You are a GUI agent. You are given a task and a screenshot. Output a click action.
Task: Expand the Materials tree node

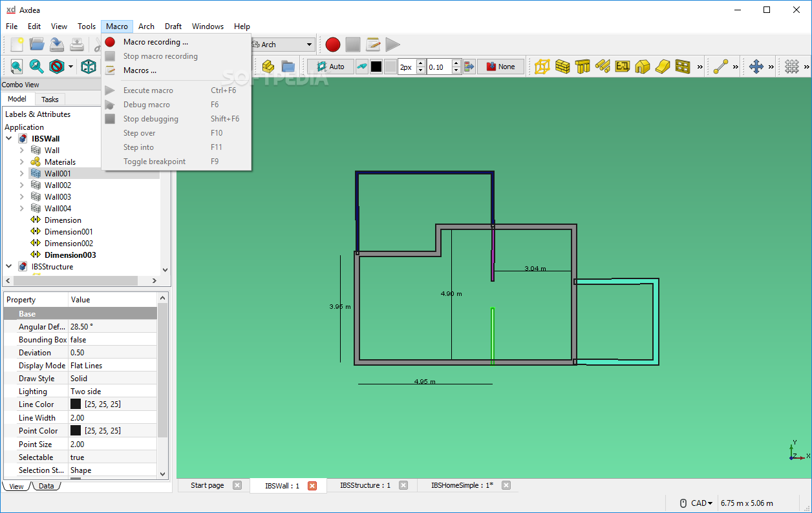pyautogui.click(x=21, y=162)
